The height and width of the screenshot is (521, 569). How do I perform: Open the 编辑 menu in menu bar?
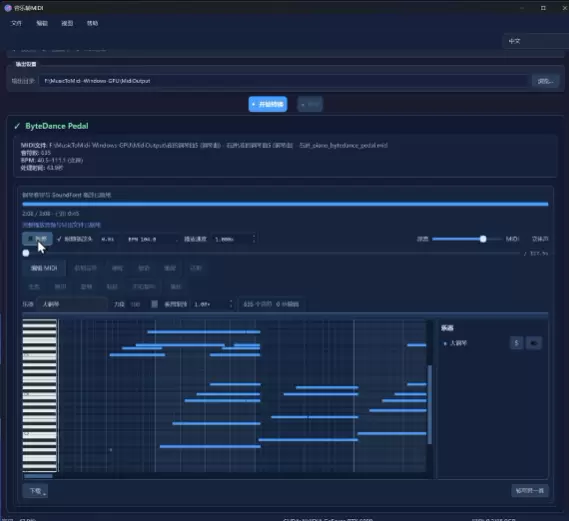42,23
